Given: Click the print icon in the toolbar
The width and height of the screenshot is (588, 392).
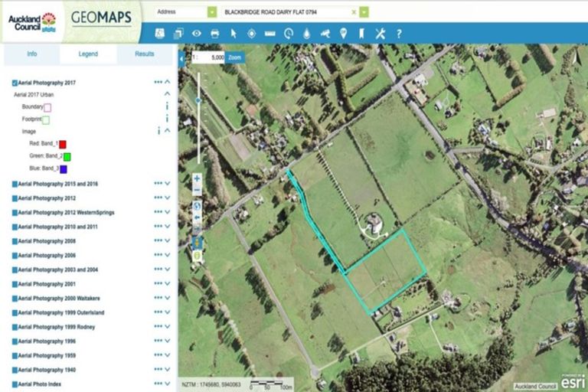Looking at the screenshot, I should click(x=215, y=34).
